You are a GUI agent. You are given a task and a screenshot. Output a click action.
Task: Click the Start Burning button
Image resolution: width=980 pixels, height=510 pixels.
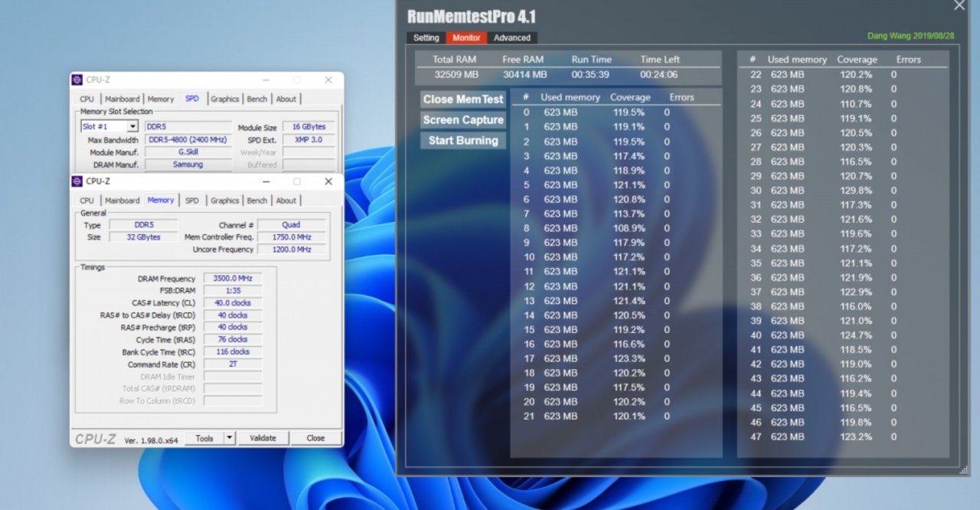click(x=463, y=141)
